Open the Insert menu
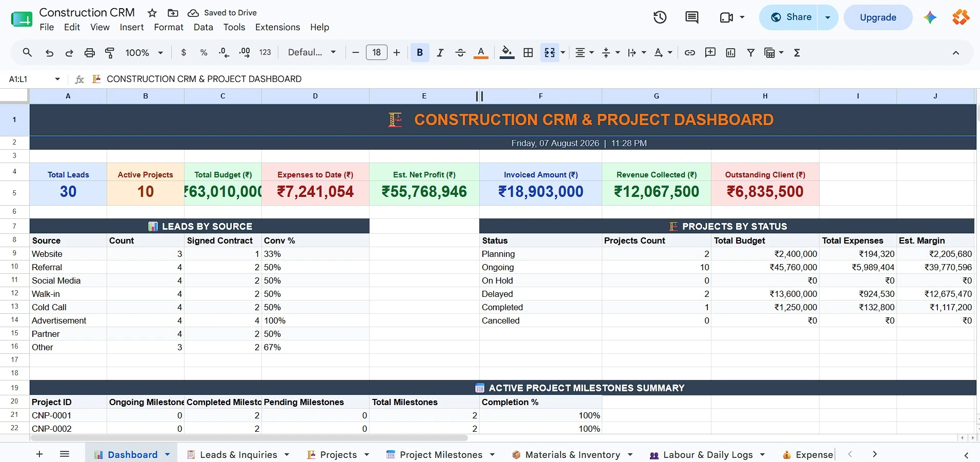Screen dimensions: 980x462 pos(132,27)
